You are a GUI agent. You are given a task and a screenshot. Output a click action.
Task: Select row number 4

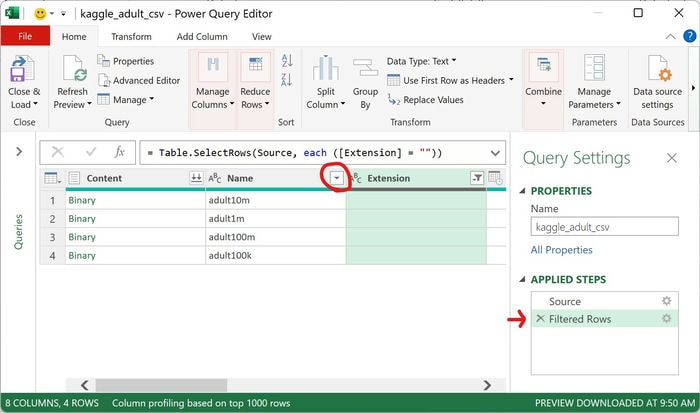point(52,255)
